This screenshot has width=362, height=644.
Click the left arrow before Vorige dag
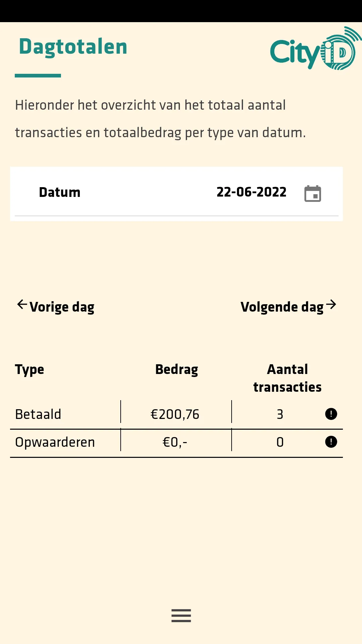pos(22,305)
